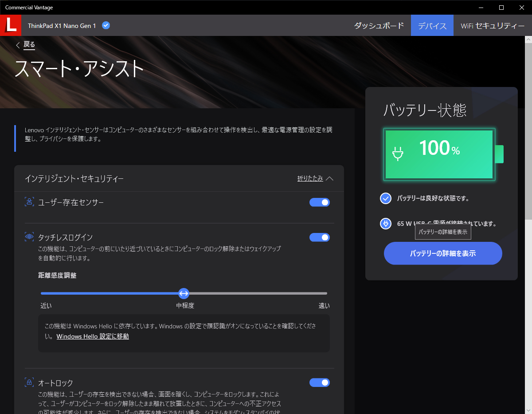Click ThinkPad X1 Nano Gen 1 name
This screenshot has width=532, height=414.
point(62,26)
